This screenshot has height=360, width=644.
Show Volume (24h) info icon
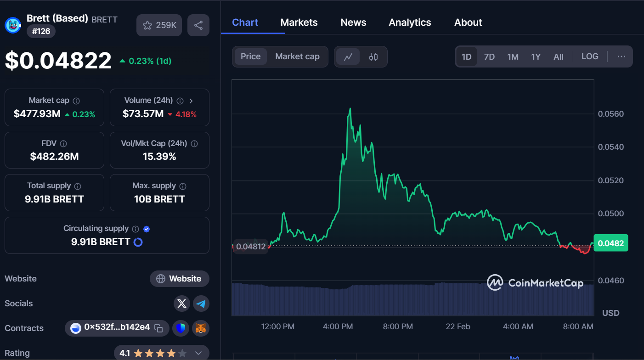tap(180, 101)
